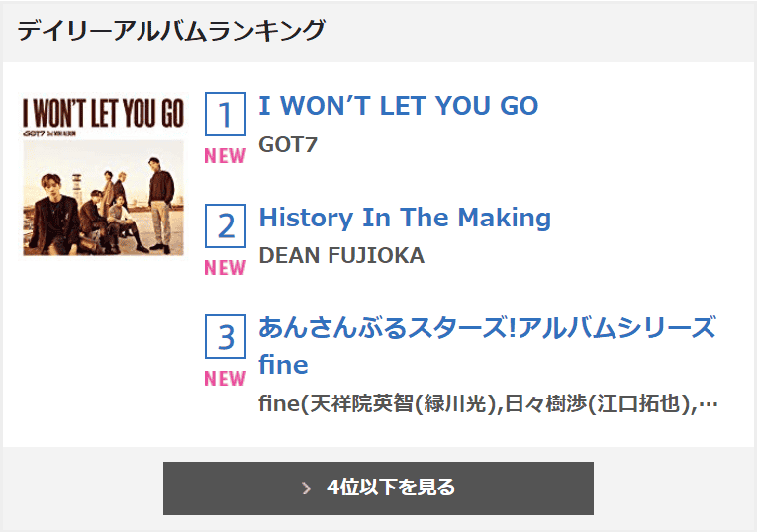Click the rank 3 number box
The image size is (757, 532).
click(x=226, y=337)
